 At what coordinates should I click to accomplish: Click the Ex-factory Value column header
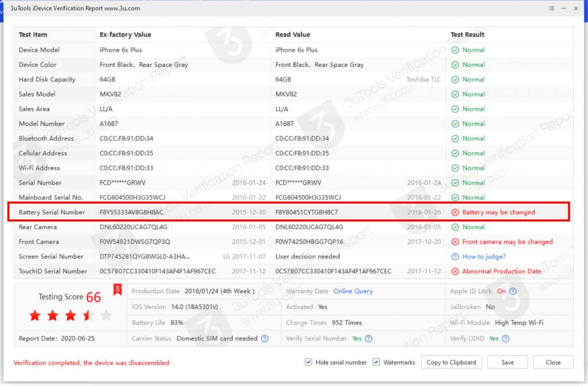tap(125, 35)
